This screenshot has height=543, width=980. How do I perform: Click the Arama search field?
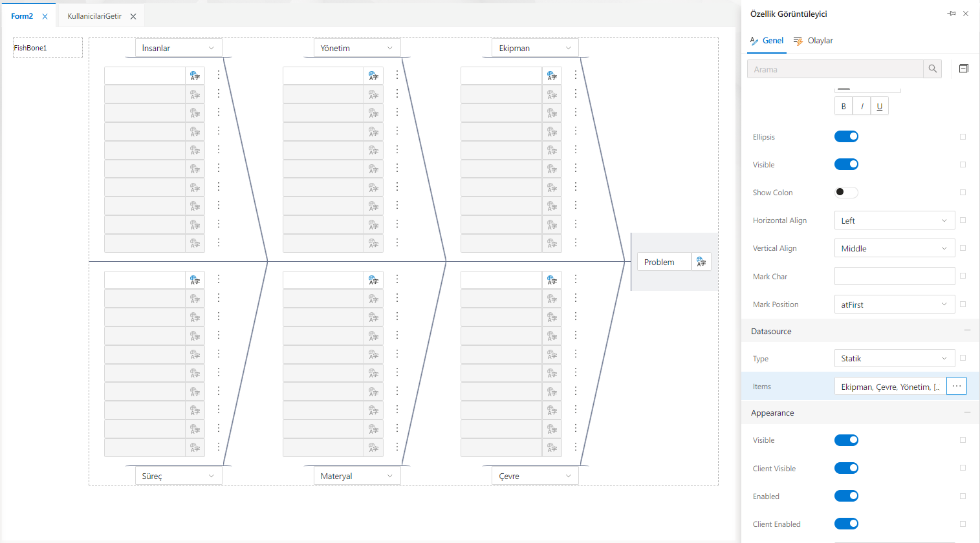tap(835, 69)
